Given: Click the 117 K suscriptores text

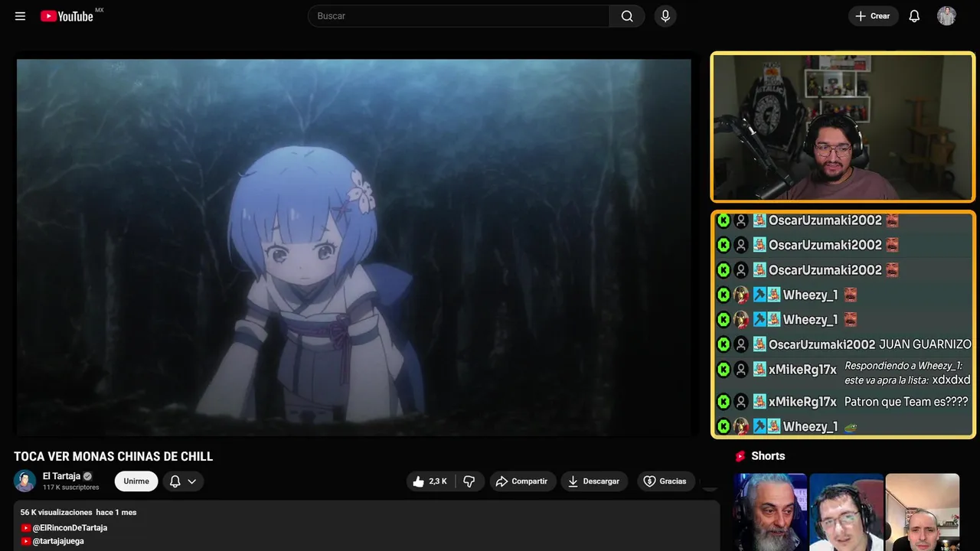Looking at the screenshot, I should [71, 487].
